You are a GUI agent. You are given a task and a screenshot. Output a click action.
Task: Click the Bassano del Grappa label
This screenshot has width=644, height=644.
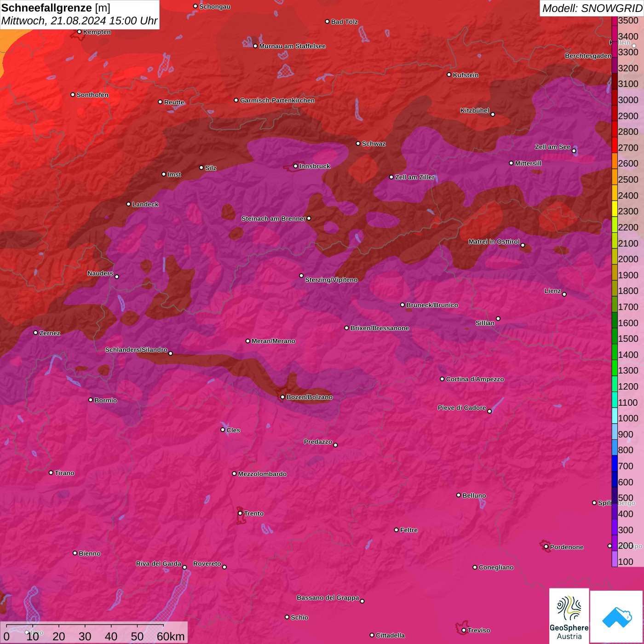pyautogui.click(x=328, y=598)
